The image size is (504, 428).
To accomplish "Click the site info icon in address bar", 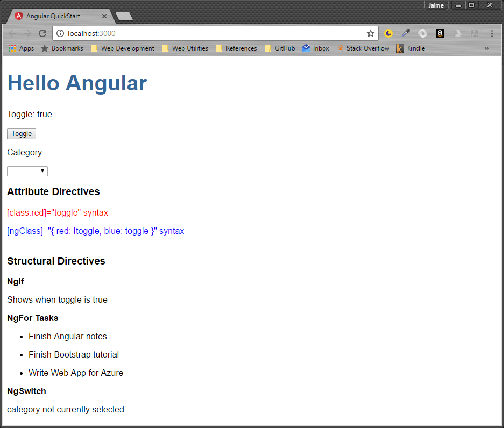I will pyautogui.click(x=60, y=33).
